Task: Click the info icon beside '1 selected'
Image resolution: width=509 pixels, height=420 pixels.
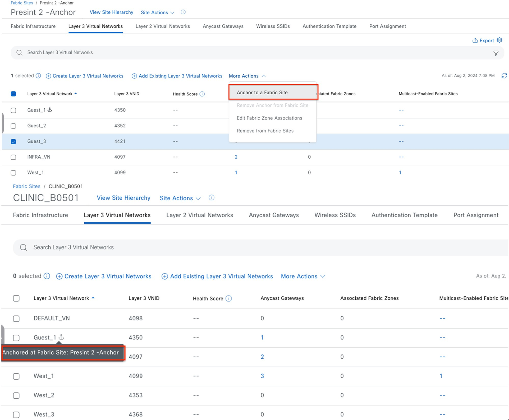Action: (38, 76)
